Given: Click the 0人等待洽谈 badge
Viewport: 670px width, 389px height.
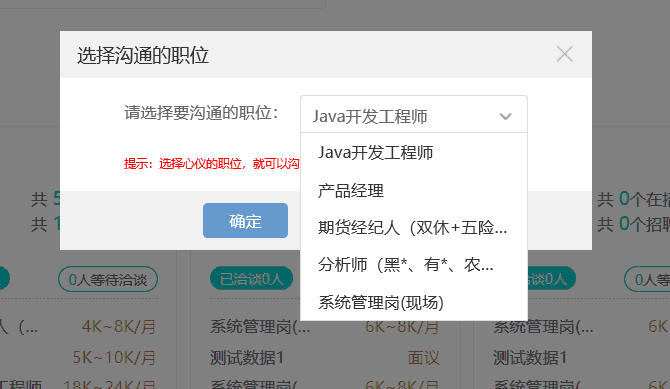Looking at the screenshot, I should (x=108, y=280).
